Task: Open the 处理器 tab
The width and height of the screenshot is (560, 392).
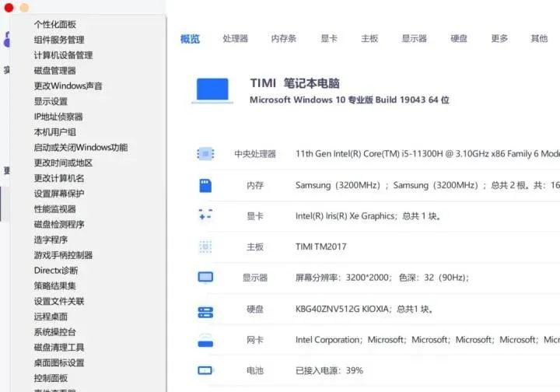Action: (x=236, y=38)
